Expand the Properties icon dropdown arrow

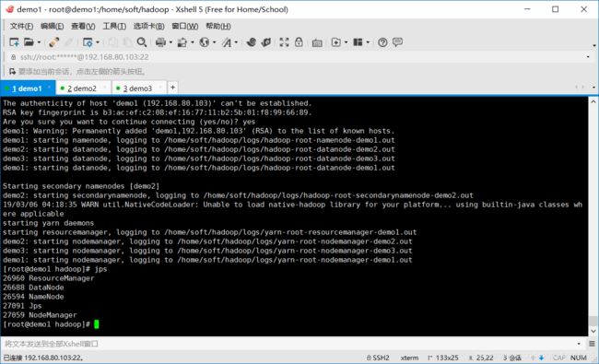click(98, 42)
